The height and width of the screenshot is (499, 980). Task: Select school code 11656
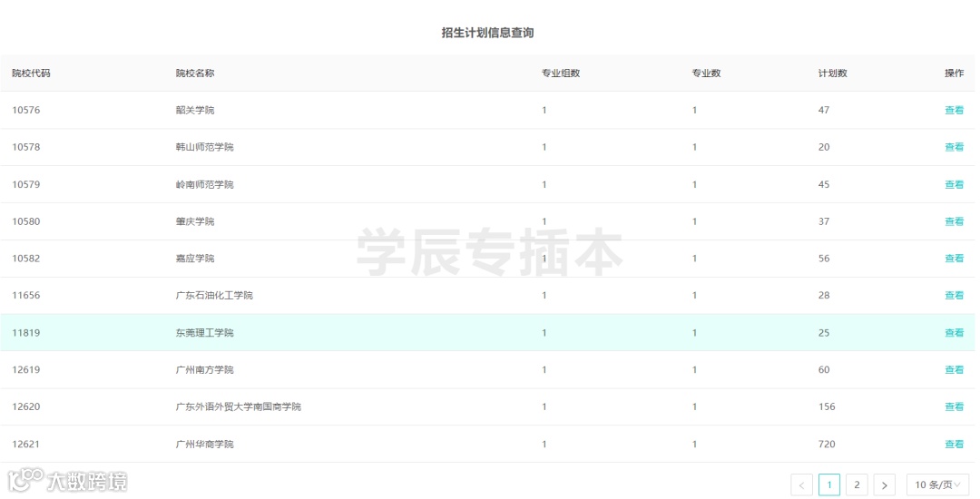click(x=26, y=295)
